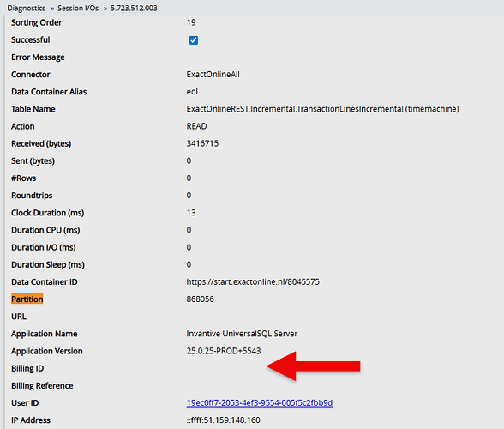Select the Action value READ
The height and width of the screenshot is (429, 504).
point(197,126)
